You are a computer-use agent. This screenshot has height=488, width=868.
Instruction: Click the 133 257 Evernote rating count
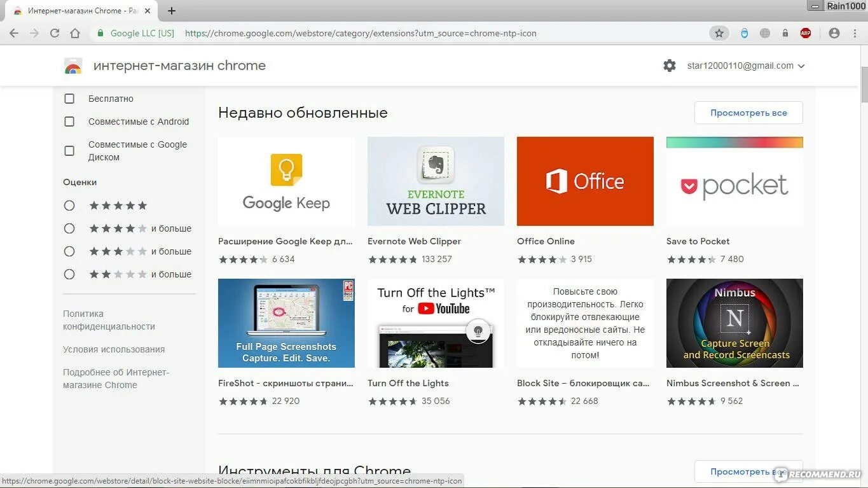[437, 259]
